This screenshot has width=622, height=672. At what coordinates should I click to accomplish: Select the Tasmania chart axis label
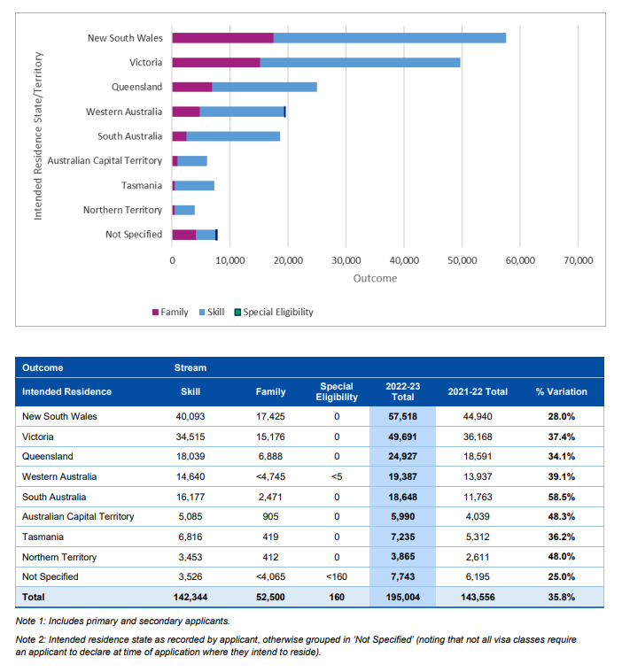point(142,186)
